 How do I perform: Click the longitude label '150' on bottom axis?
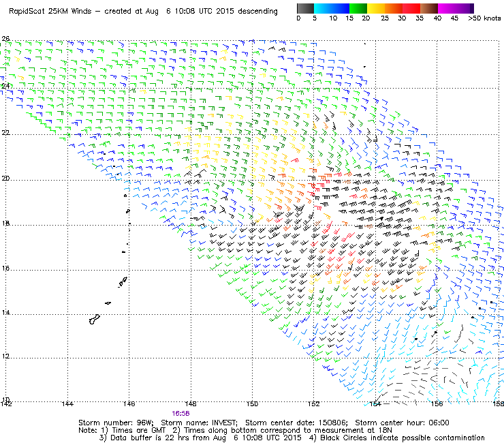click(x=252, y=403)
